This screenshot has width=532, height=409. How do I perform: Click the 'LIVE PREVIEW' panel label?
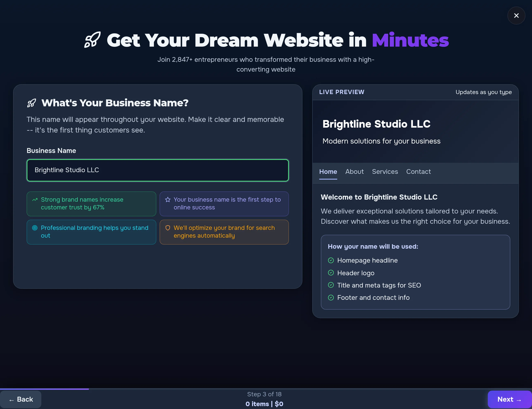pyautogui.click(x=342, y=92)
